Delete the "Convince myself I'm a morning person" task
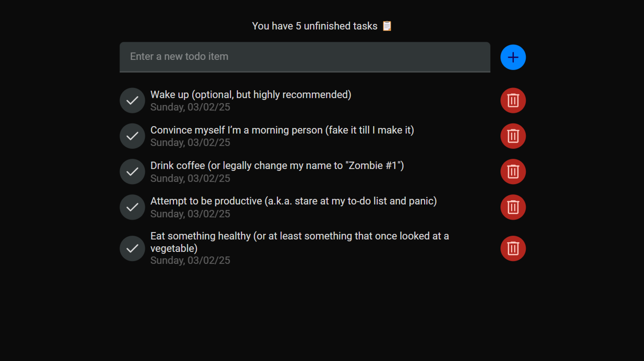Viewport: 644px width, 361px height. 513,136
